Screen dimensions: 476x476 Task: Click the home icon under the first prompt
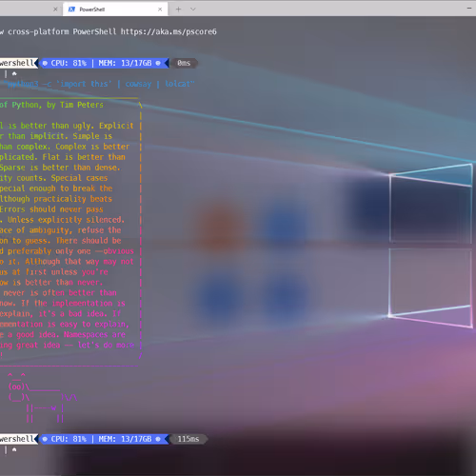[x=14, y=73]
